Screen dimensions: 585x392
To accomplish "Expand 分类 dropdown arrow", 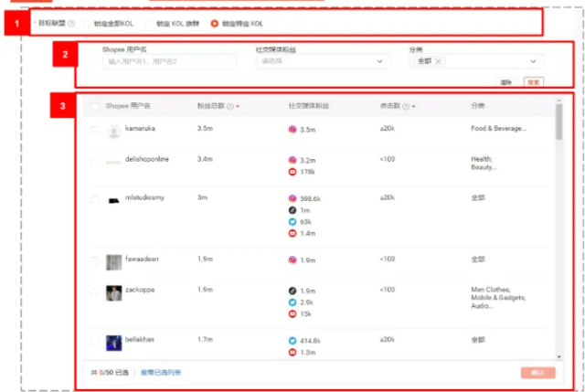I will [x=533, y=61].
